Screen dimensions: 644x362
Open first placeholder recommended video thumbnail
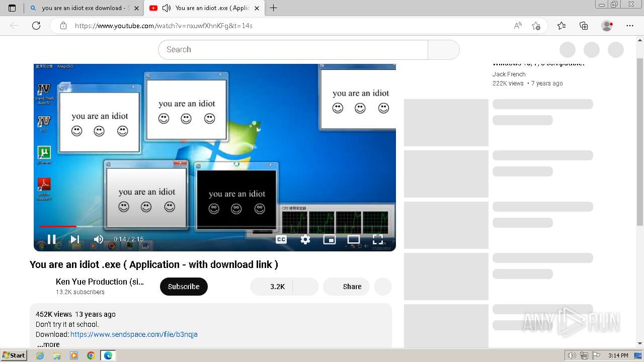click(446, 123)
